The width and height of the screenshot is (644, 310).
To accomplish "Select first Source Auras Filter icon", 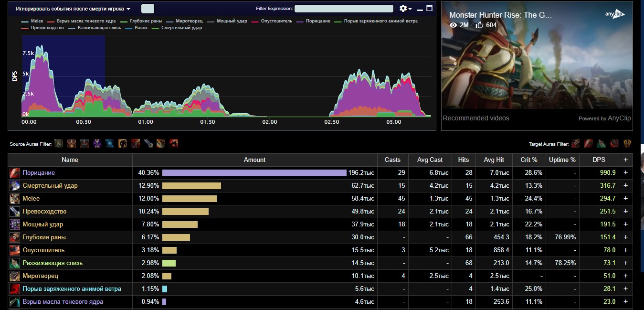I will point(59,143).
